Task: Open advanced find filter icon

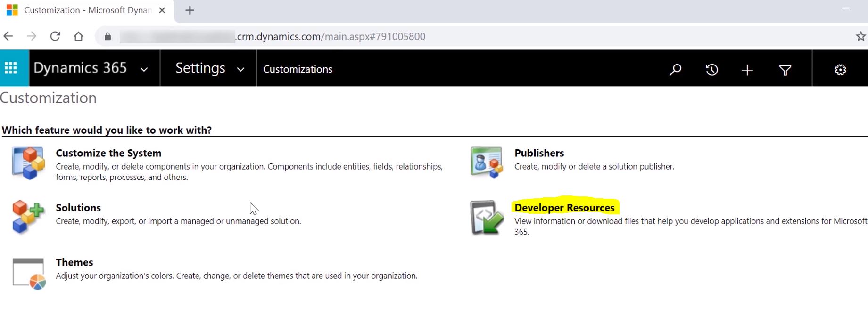Action: tap(785, 70)
